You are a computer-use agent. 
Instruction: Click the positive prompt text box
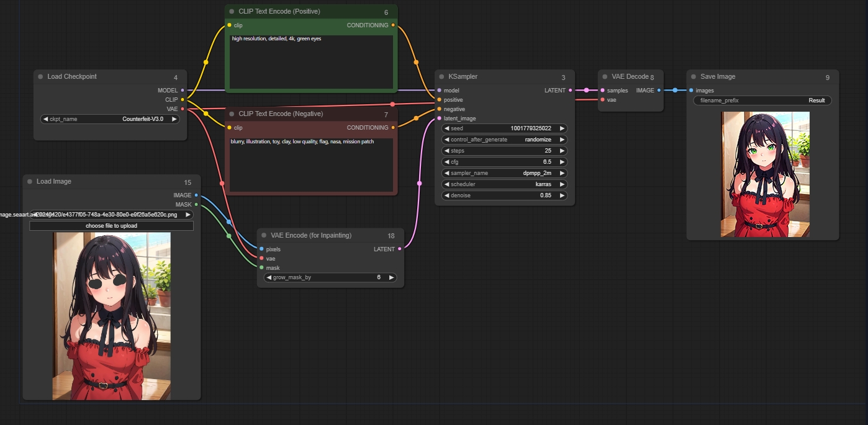click(311, 62)
